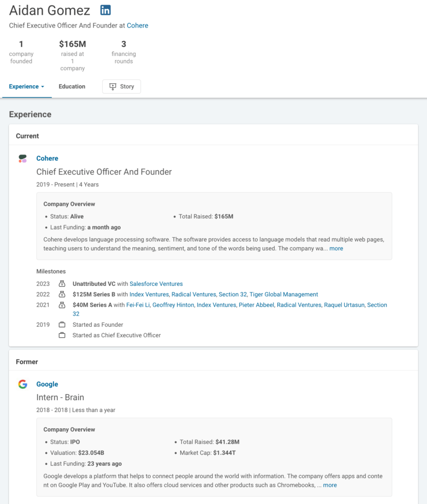Click the funding icon beside $40M Series A
The width and height of the screenshot is (427, 504).
(62, 305)
